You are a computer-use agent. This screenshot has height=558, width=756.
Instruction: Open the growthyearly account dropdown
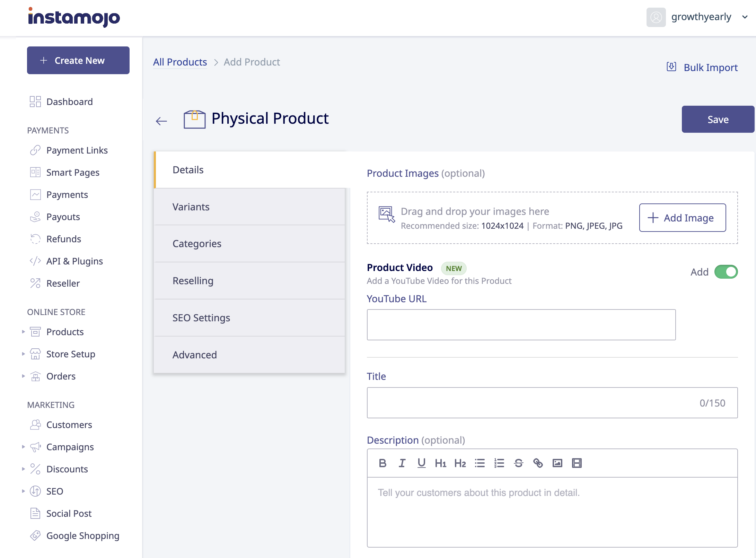click(x=745, y=17)
